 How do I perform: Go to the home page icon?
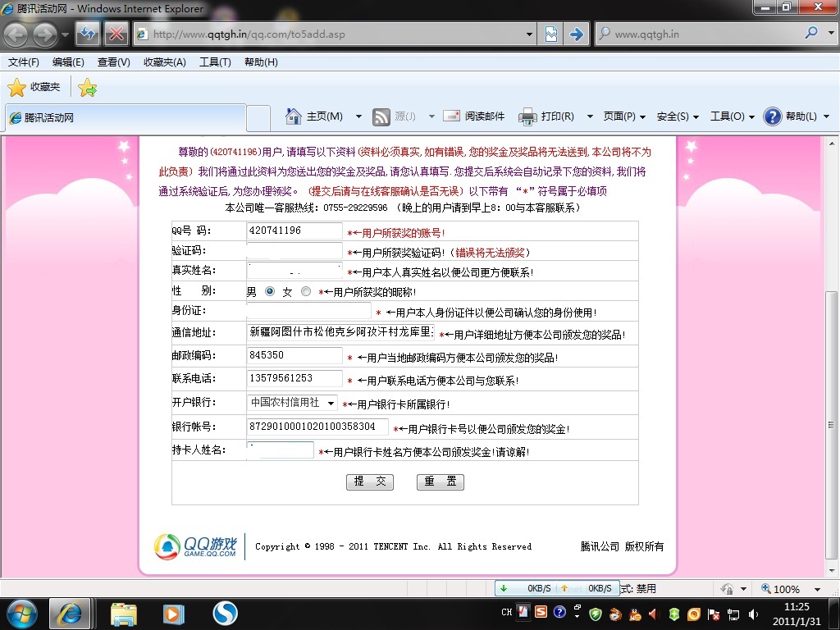point(294,116)
